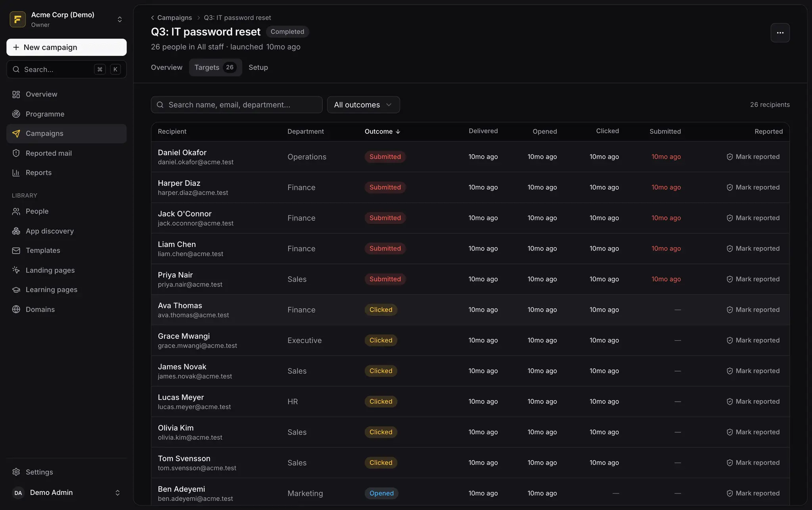Select email daniel.okafor@acme.test
812x510 pixels.
pyautogui.click(x=195, y=162)
